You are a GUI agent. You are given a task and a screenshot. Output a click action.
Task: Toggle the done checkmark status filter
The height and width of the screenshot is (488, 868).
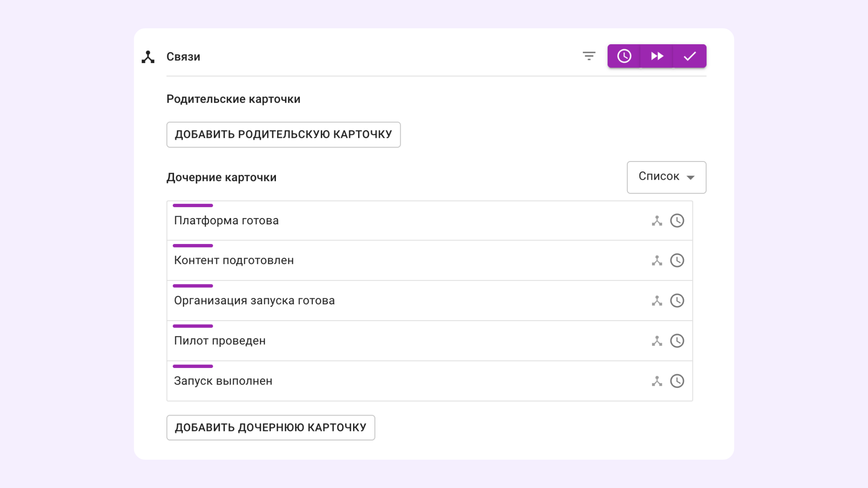pyautogui.click(x=689, y=56)
